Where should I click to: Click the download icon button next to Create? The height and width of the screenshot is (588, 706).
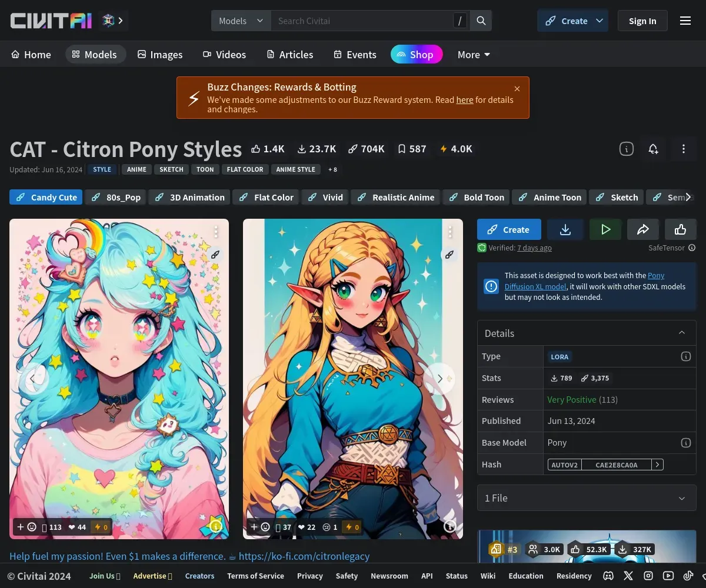(565, 229)
